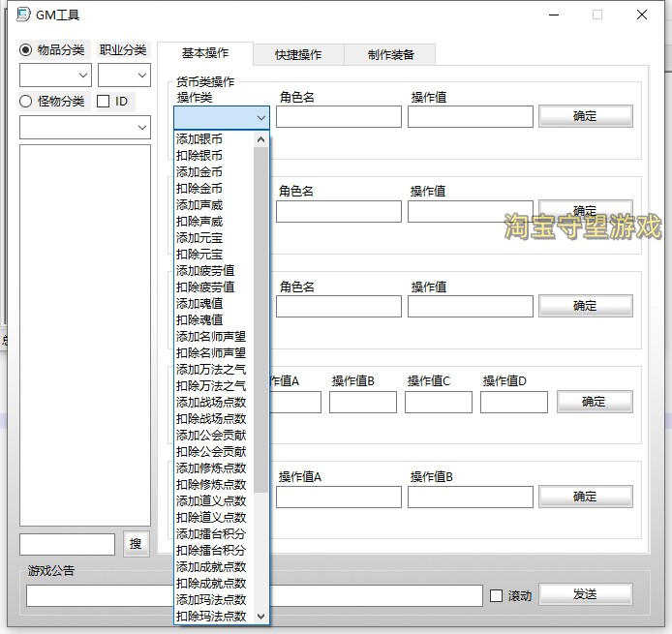The image size is (672, 634).
Task: Select 添加战场点数 entry
Action: pos(214,403)
